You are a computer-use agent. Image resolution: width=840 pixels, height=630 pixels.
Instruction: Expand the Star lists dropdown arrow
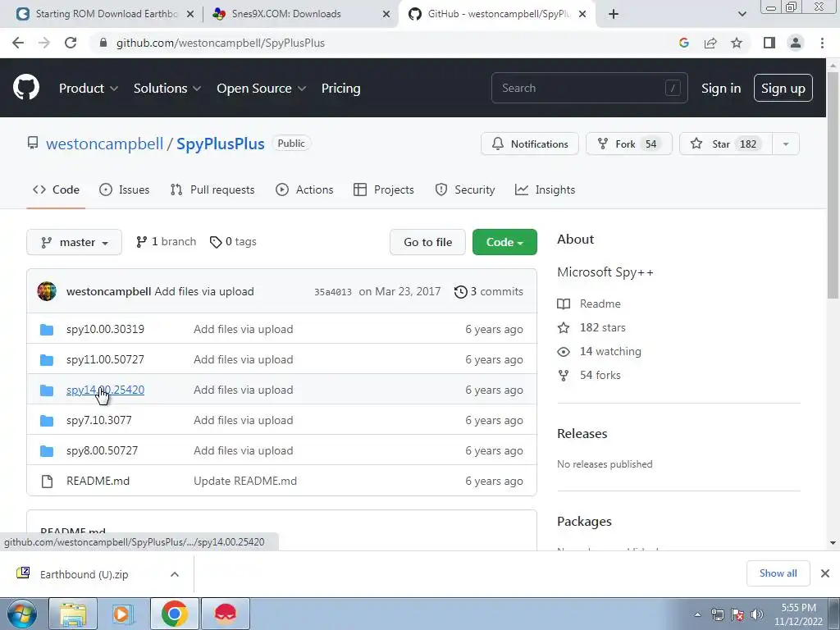[786, 144]
